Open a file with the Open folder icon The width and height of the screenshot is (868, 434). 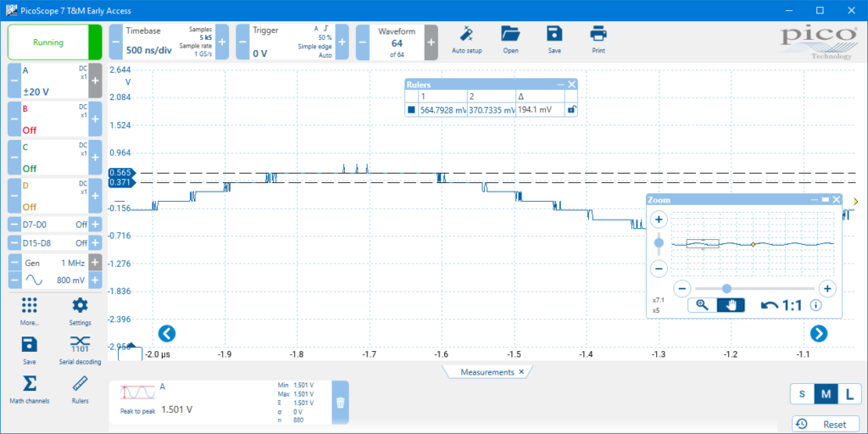pyautogui.click(x=510, y=34)
